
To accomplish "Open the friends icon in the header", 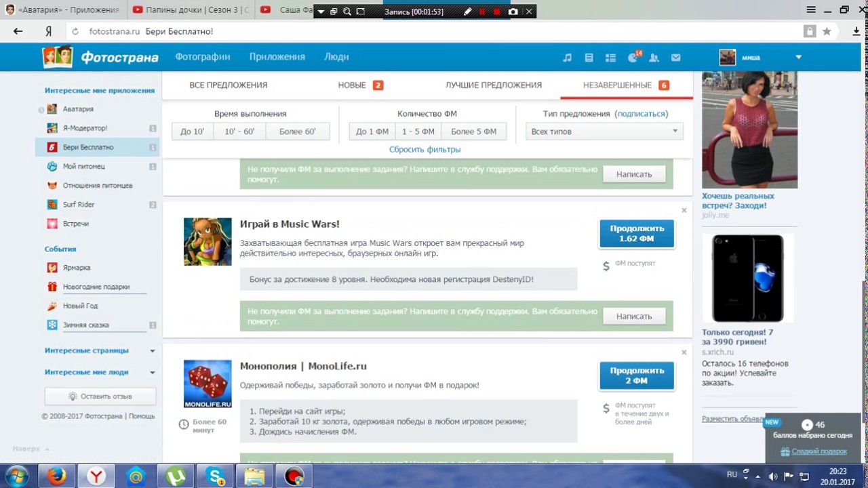I will click(x=654, y=58).
